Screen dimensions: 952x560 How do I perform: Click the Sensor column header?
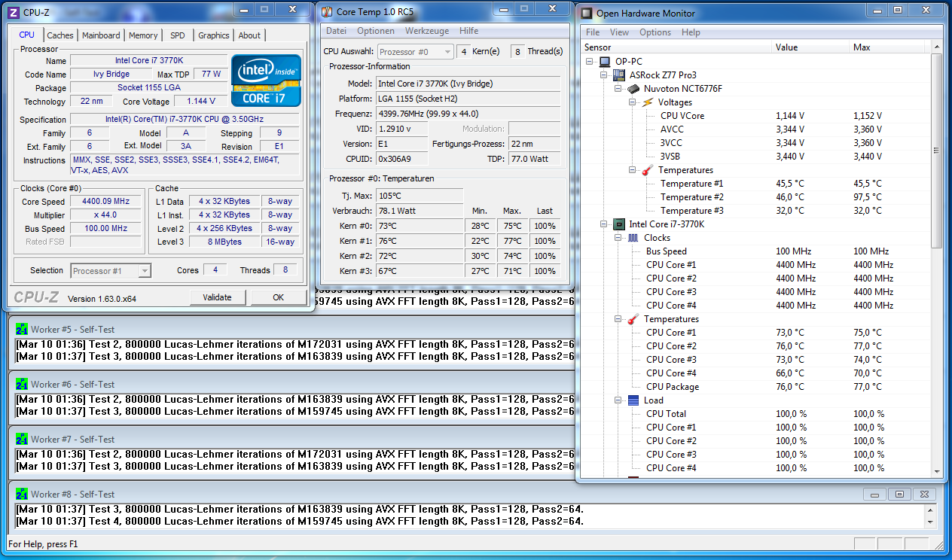click(677, 47)
